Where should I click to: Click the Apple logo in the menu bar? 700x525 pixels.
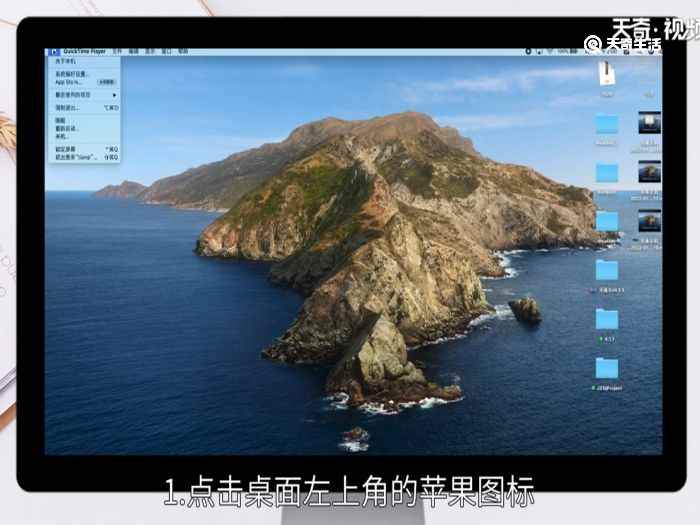pos(53,50)
